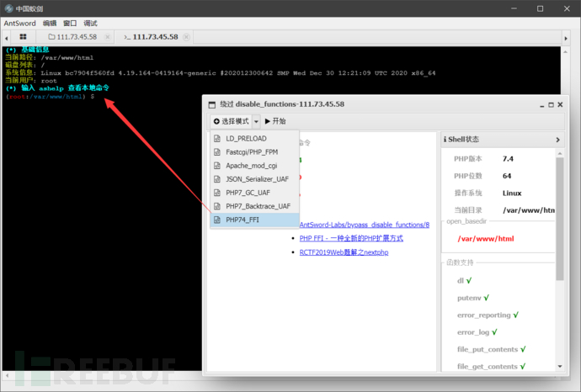Click the tab bar right arrow
Image resolution: width=581 pixels, height=392 pixels.
click(x=566, y=38)
